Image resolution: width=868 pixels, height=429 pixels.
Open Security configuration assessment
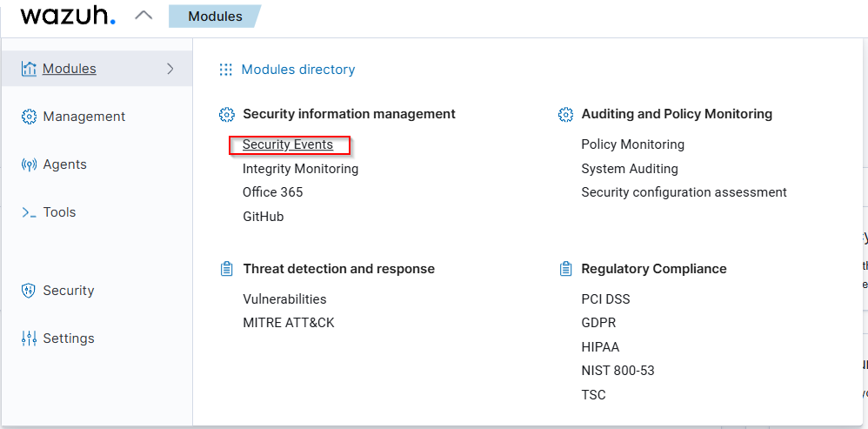684,192
